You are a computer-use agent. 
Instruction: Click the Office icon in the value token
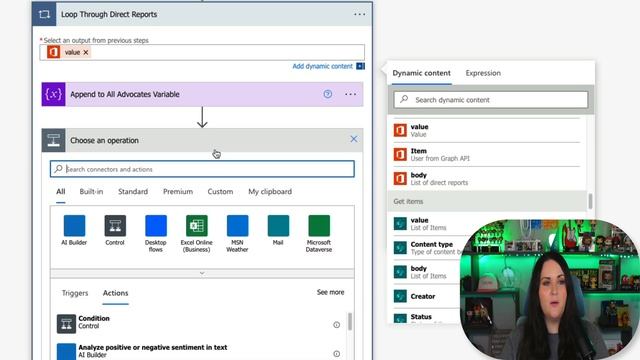(x=53, y=52)
